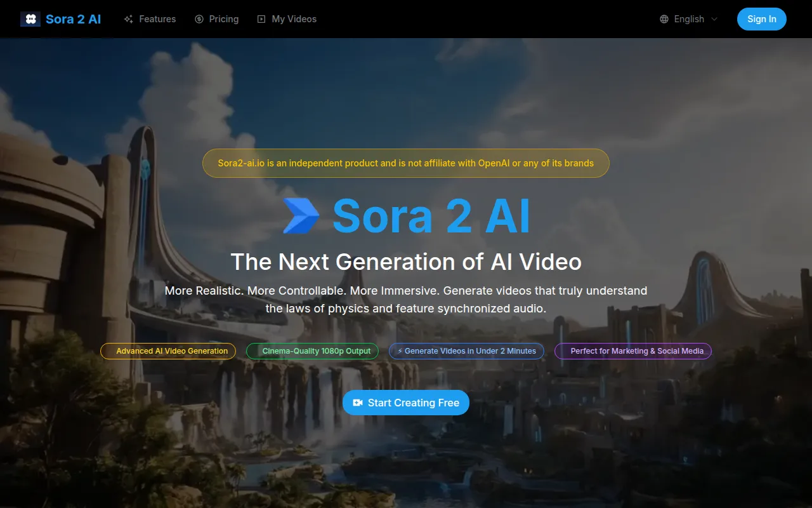This screenshot has height=508, width=812.
Task: Open the My Videos page
Action: click(x=294, y=19)
